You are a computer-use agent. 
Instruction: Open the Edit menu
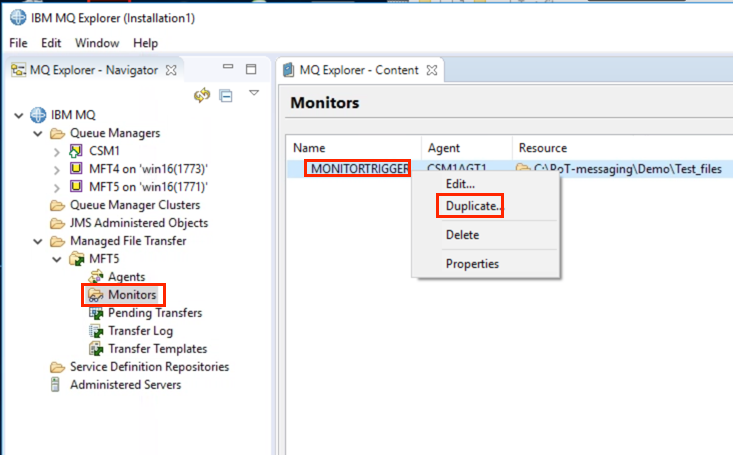[51, 43]
